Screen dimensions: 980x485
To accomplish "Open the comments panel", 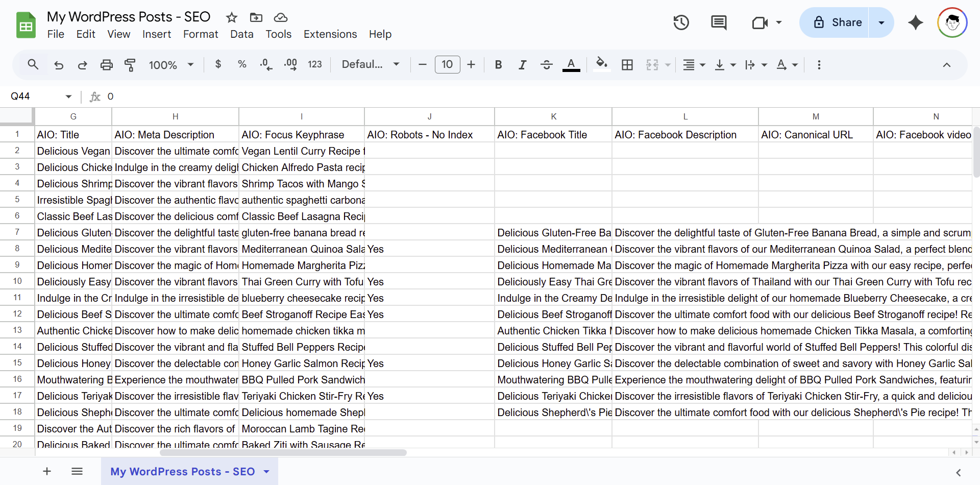I will [x=719, y=22].
